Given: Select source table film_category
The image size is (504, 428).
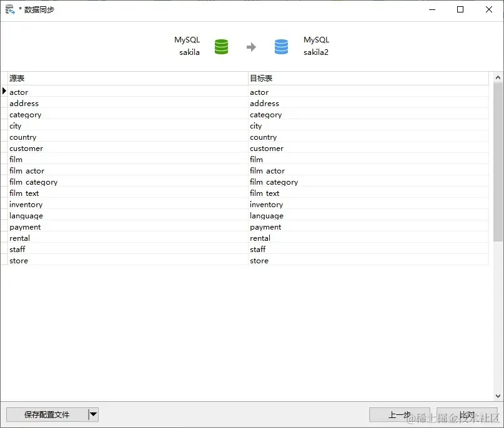Looking at the screenshot, I should pos(127,181).
